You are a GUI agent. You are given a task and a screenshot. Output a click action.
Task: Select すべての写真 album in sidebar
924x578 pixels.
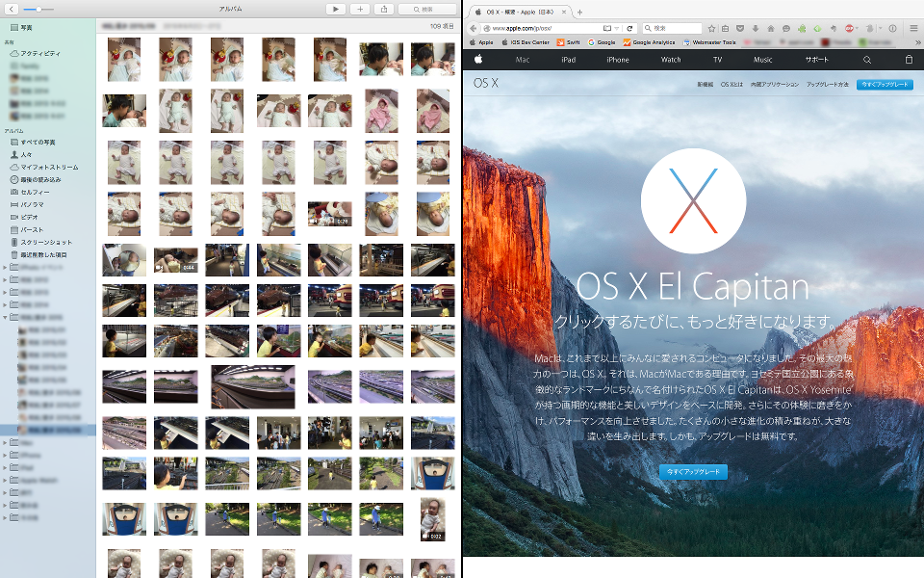pyautogui.click(x=33, y=143)
